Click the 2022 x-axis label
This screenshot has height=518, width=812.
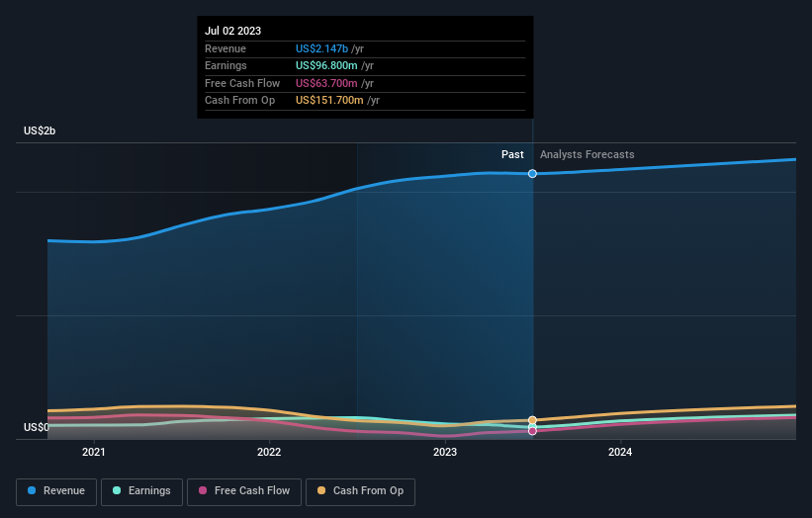(269, 453)
